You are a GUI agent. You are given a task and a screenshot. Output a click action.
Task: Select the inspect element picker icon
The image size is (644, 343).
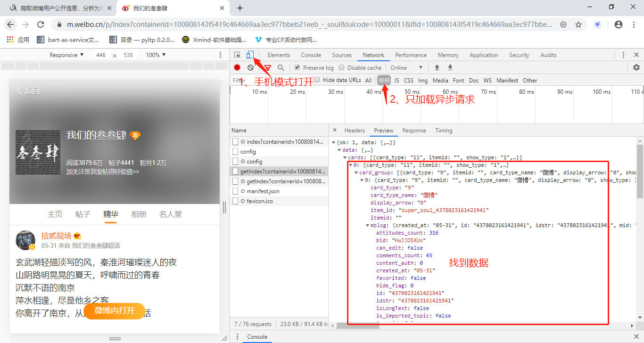[238, 55]
